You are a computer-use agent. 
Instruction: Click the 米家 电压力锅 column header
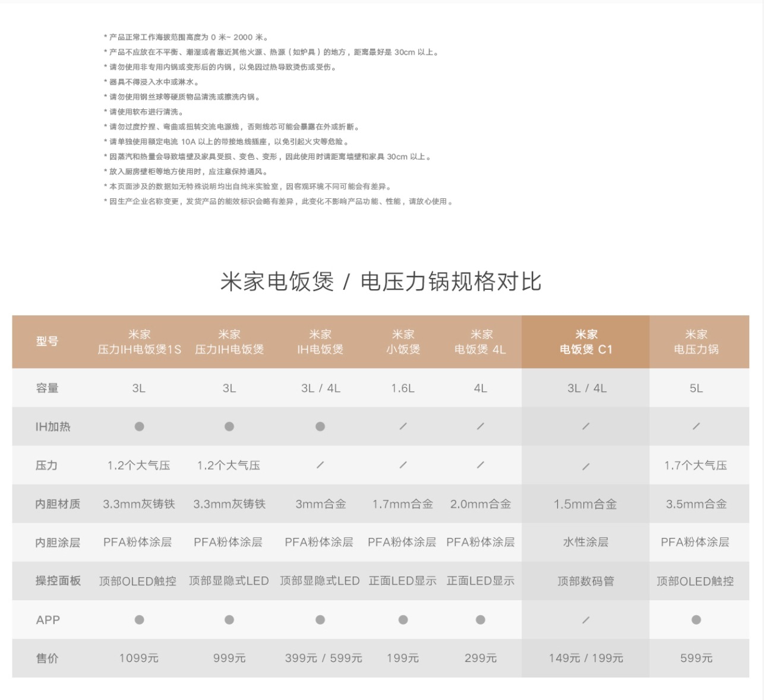click(x=696, y=342)
